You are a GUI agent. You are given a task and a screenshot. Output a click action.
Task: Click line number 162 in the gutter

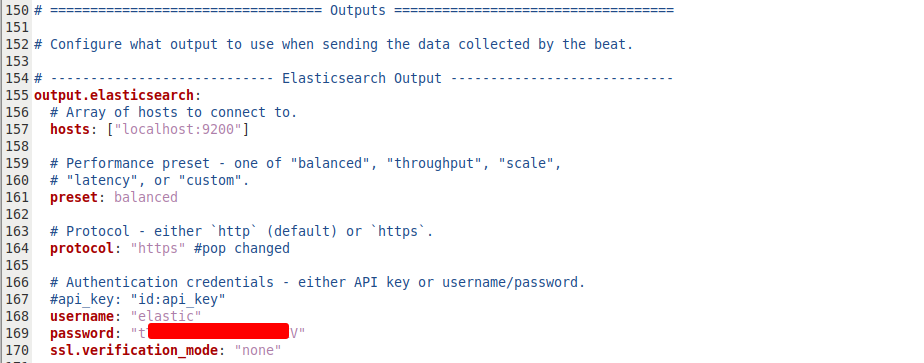pos(17,214)
